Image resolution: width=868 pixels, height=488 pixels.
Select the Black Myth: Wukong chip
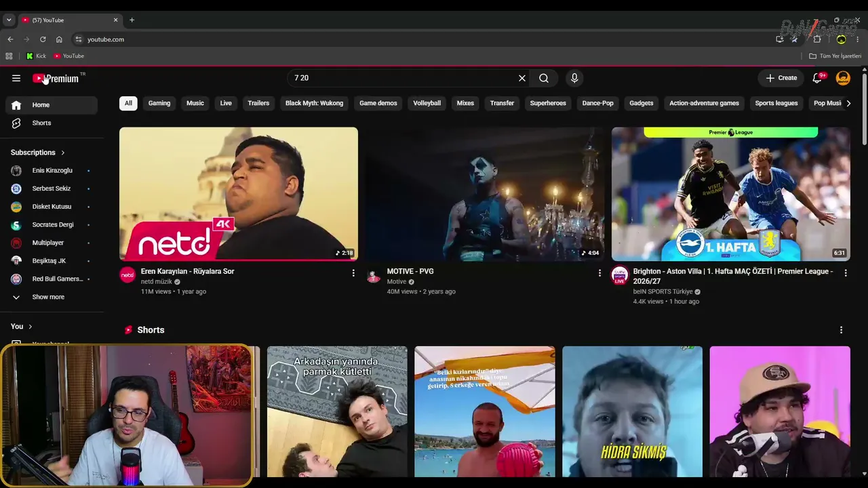314,103
